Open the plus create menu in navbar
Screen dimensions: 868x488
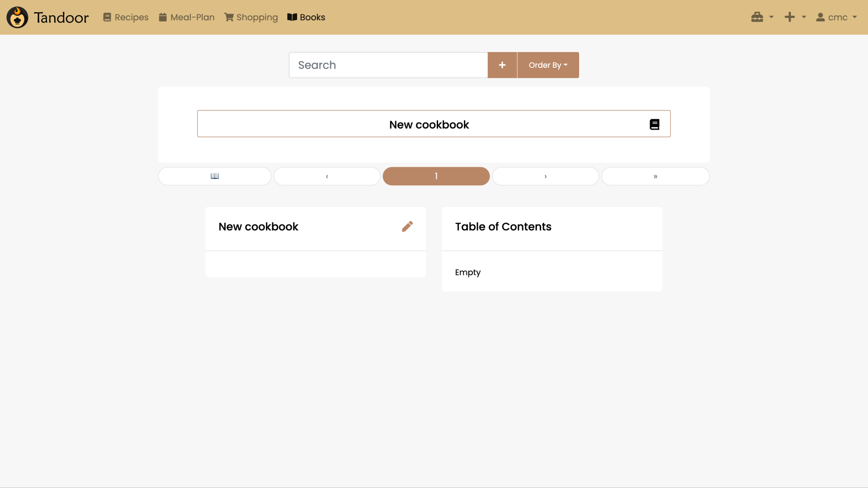pos(790,17)
